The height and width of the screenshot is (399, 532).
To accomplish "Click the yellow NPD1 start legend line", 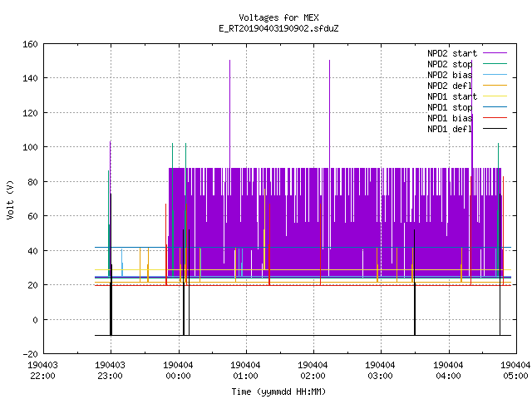I will coord(495,96).
